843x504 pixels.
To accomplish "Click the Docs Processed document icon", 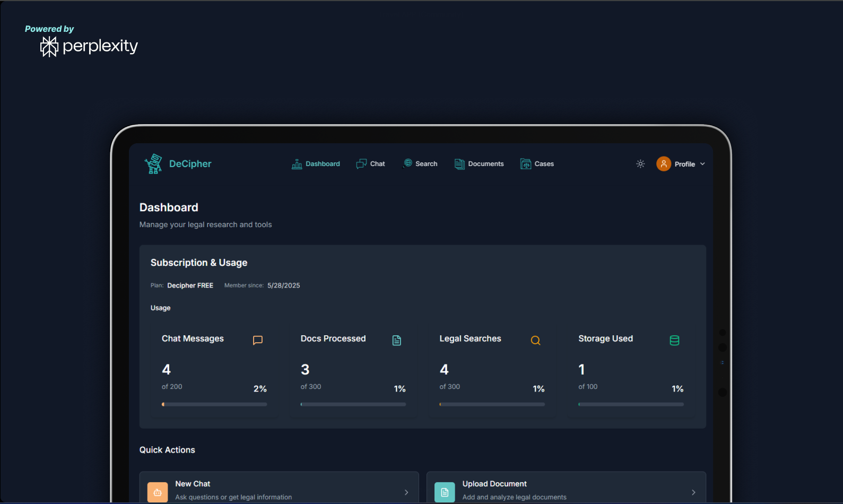I will tap(397, 340).
